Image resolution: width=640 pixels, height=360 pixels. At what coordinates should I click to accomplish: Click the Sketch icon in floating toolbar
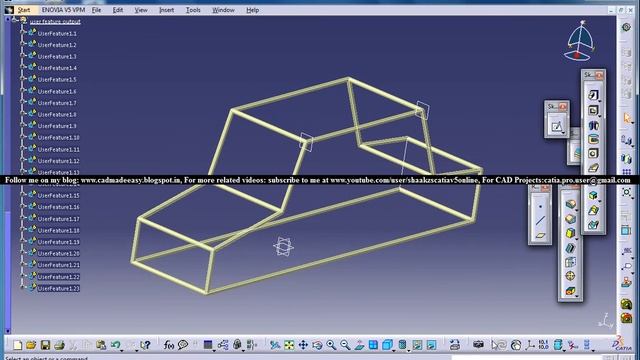pyautogui.click(x=557, y=126)
